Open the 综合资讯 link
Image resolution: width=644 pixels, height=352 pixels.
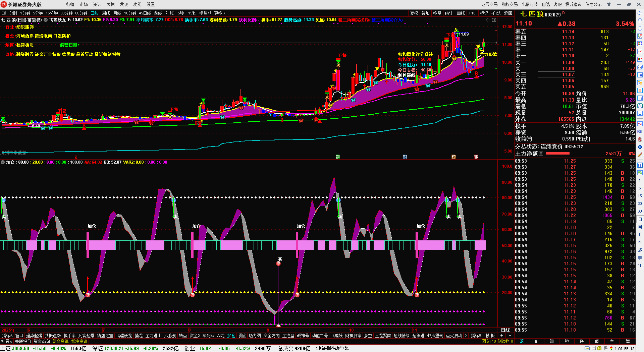pos(60,341)
